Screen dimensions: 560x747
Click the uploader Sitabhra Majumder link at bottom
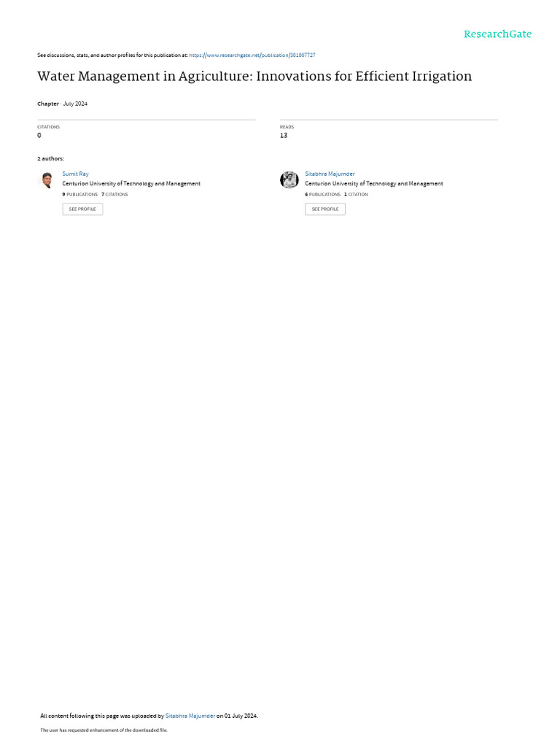tap(190, 716)
